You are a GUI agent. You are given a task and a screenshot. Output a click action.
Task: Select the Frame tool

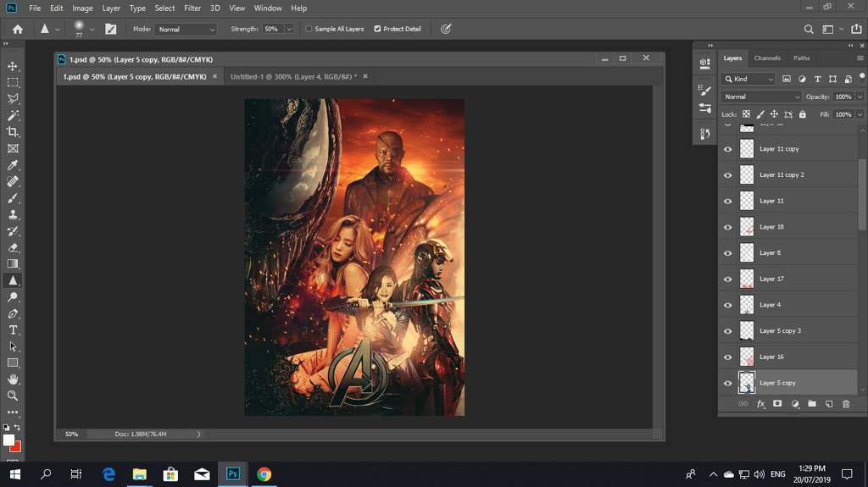[x=13, y=148]
